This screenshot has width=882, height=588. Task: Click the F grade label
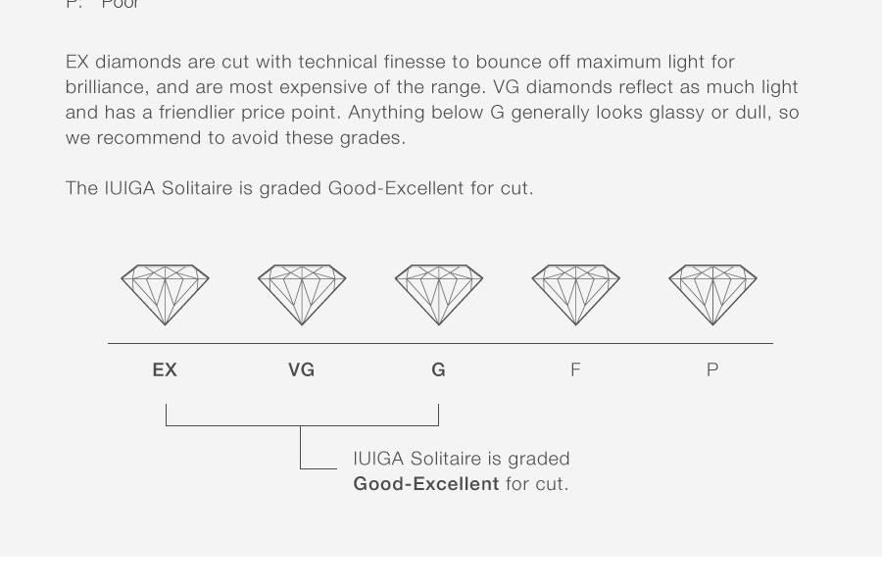[575, 369]
